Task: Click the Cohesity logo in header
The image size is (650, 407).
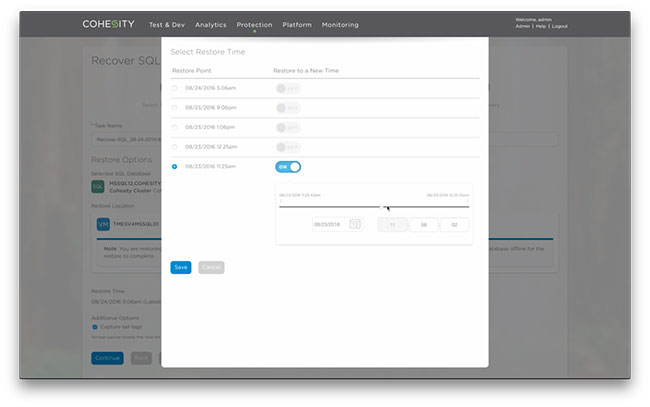Action: coord(110,23)
